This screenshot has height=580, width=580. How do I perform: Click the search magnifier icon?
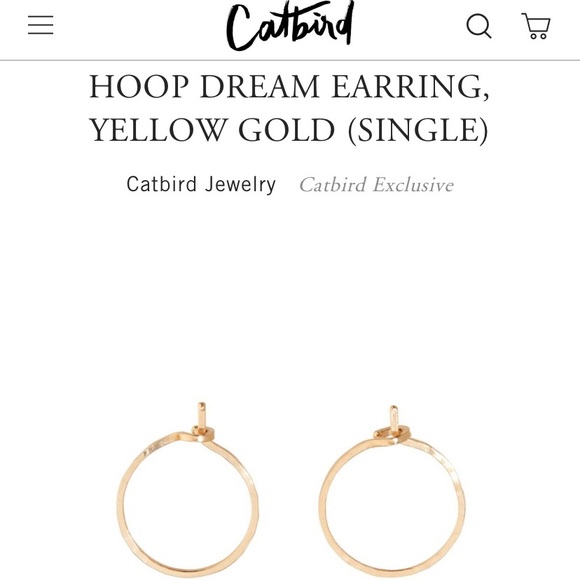tap(479, 26)
